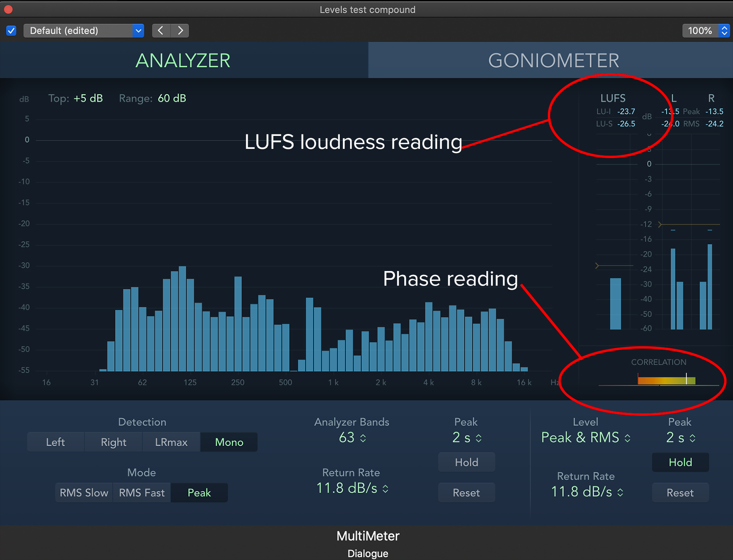Click the analyzer Hold button
The height and width of the screenshot is (560, 733).
point(467,462)
